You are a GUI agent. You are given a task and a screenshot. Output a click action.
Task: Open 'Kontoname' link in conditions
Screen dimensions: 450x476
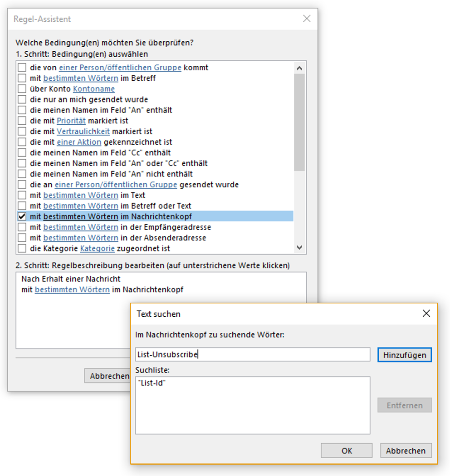point(94,89)
